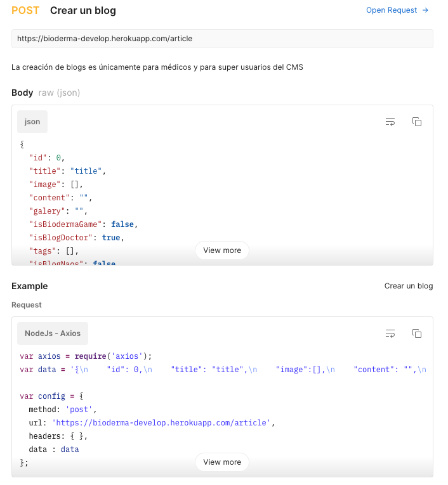The image size is (448, 485).
Task: Click the Crear un blog heading
Action: 83,11
